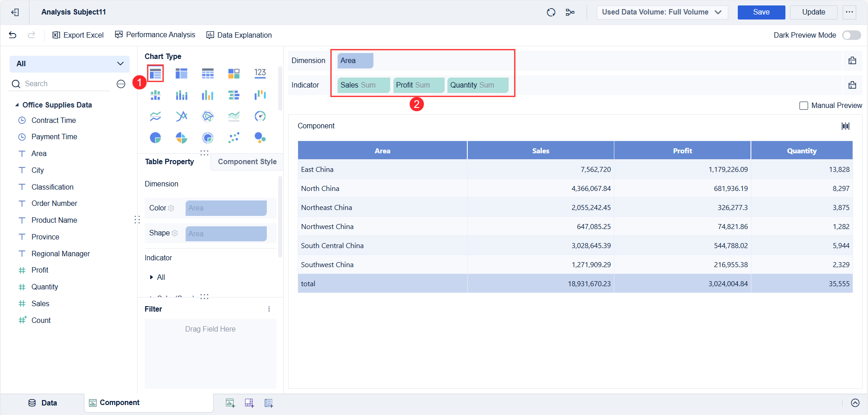Select the stacked column chart type

[x=181, y=95]
